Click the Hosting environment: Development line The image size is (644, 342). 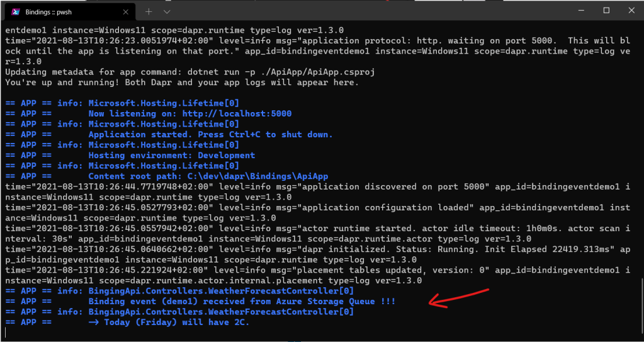pyautogui.click(x=171, y=155)
